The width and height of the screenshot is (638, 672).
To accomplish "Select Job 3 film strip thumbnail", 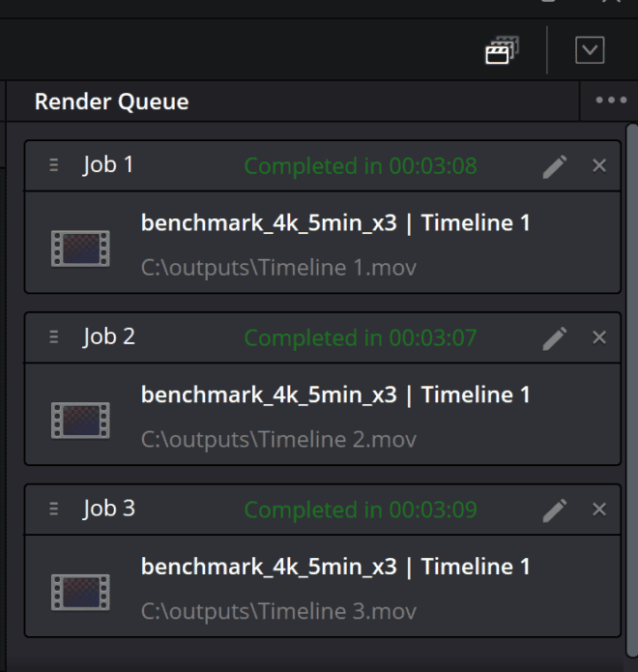I will [x=80, y=591].
